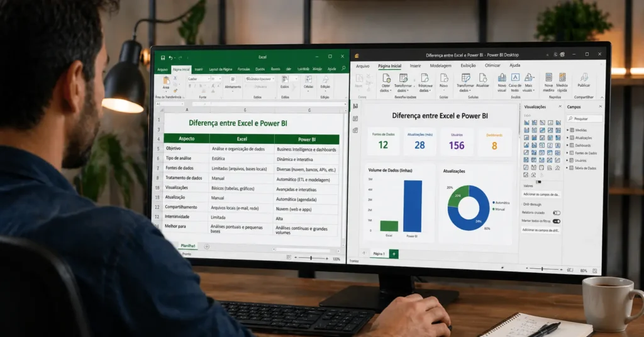Viewport: 644px width, 337px height.
Task: Click the Excel zoom slider
Action: coord(311,258)
